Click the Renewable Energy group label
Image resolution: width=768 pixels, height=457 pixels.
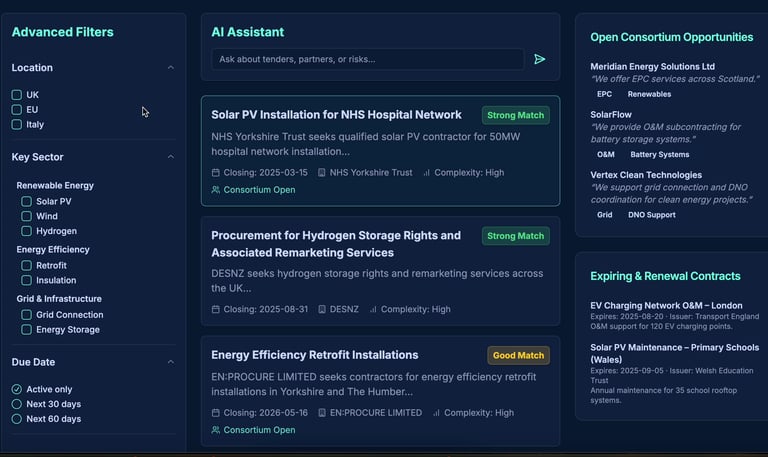[55, 185]
